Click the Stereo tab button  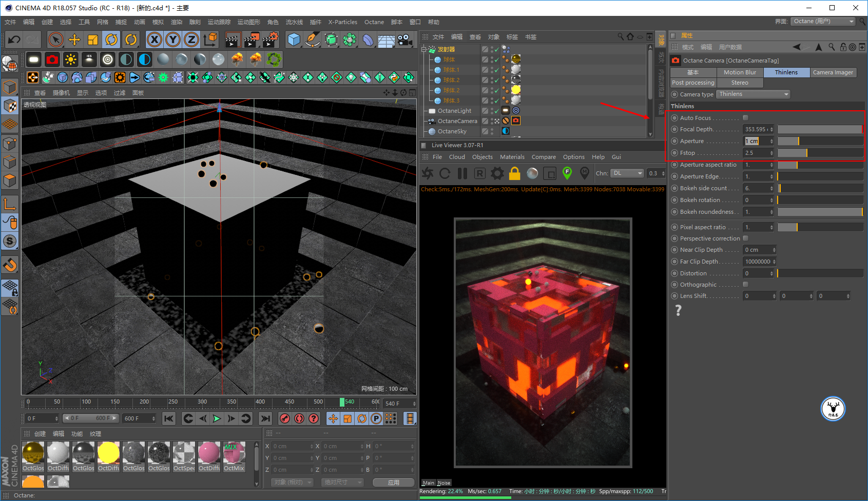pyautogui.click(x=740, y=83)
